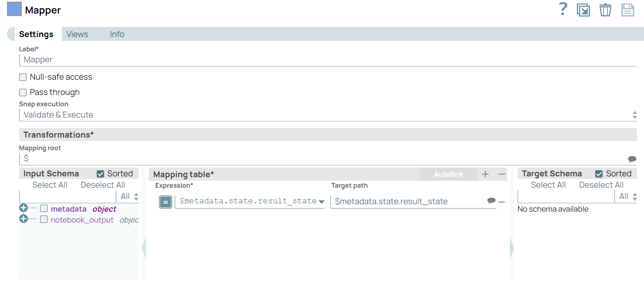Click Select All in Input Schema
Image resolution: width=644 pixels, height=290 pixels.
[50, 185]
